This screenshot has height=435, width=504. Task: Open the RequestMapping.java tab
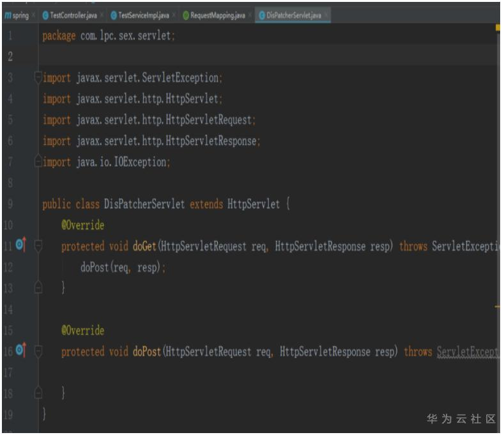pos(218,15)
